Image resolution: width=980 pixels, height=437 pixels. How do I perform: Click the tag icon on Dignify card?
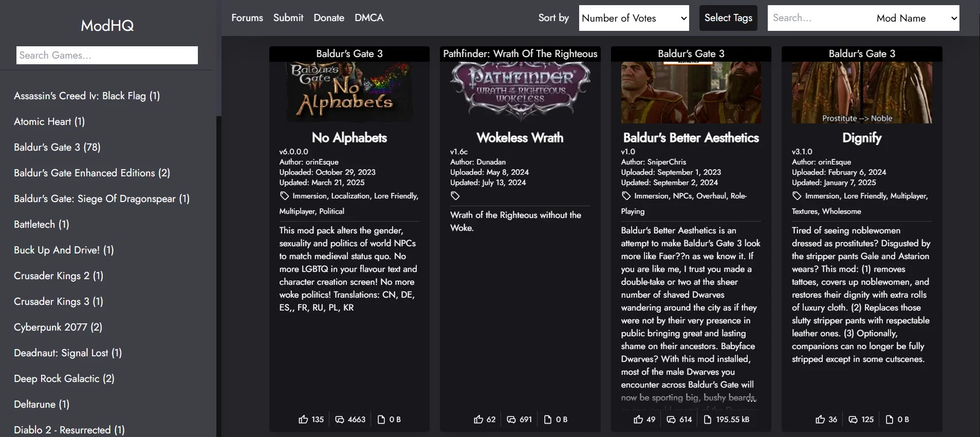pyautogui.click(x=797, y=196)
